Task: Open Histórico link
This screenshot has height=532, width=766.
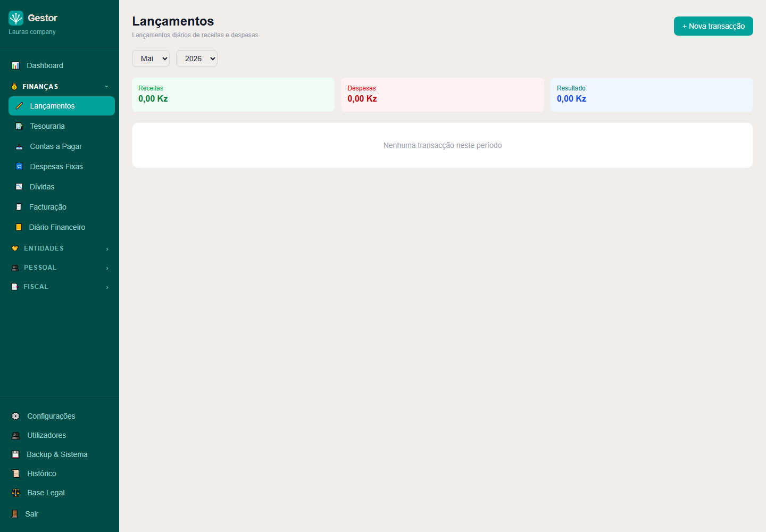Action: (x=60, y=473)
